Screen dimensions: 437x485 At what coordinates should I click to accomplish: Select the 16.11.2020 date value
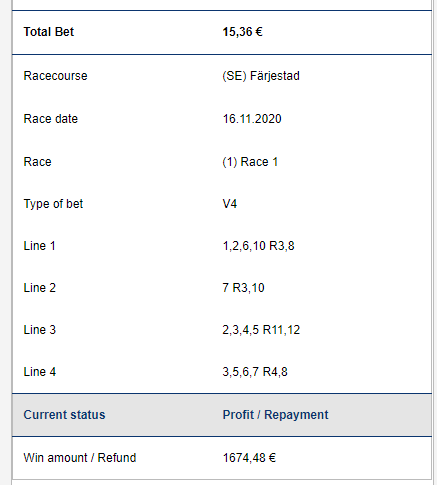click(x=252, y=119)
